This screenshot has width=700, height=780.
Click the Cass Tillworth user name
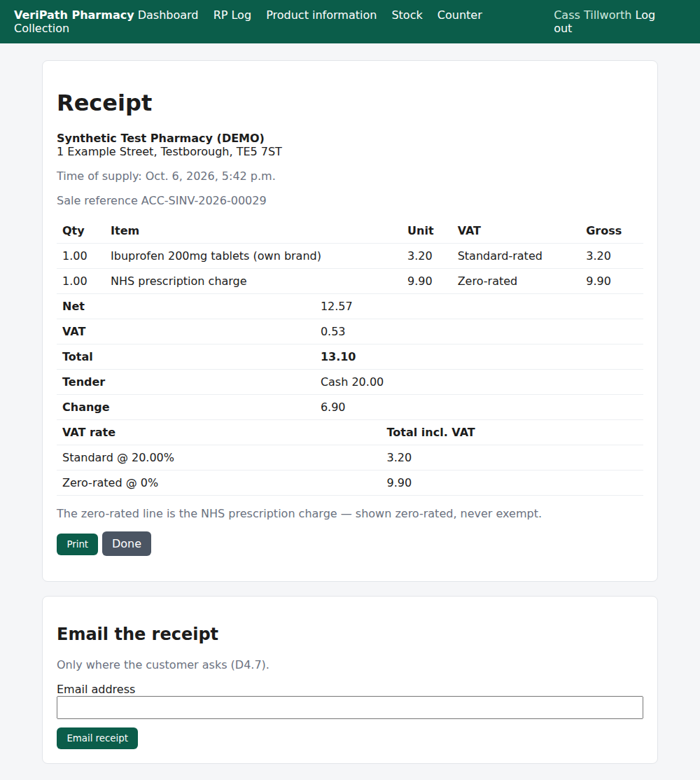(593, 15)
